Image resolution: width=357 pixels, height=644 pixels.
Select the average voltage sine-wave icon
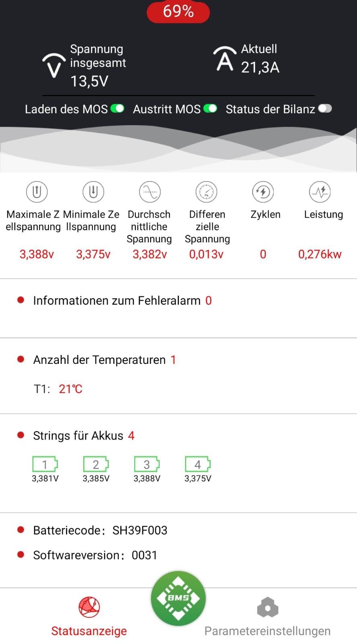coord(150,192)
